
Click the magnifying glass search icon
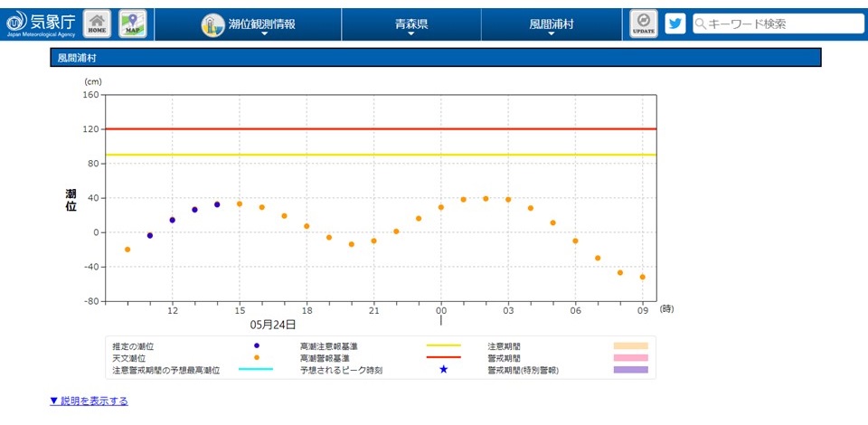[701, 24]
